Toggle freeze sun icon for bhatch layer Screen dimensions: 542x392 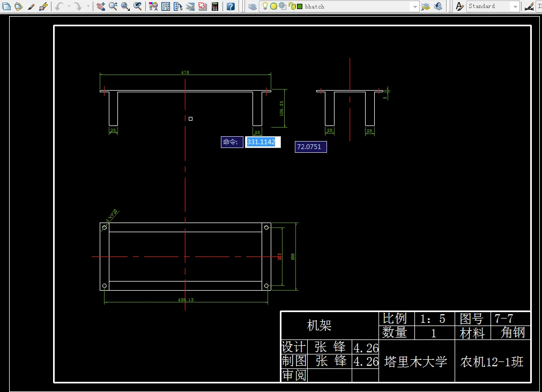point(273,6)
